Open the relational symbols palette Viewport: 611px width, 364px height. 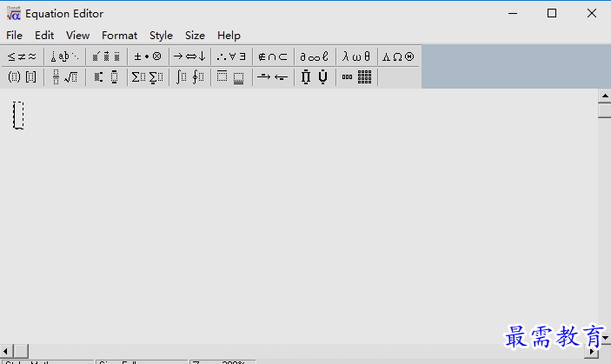(22, 56)
